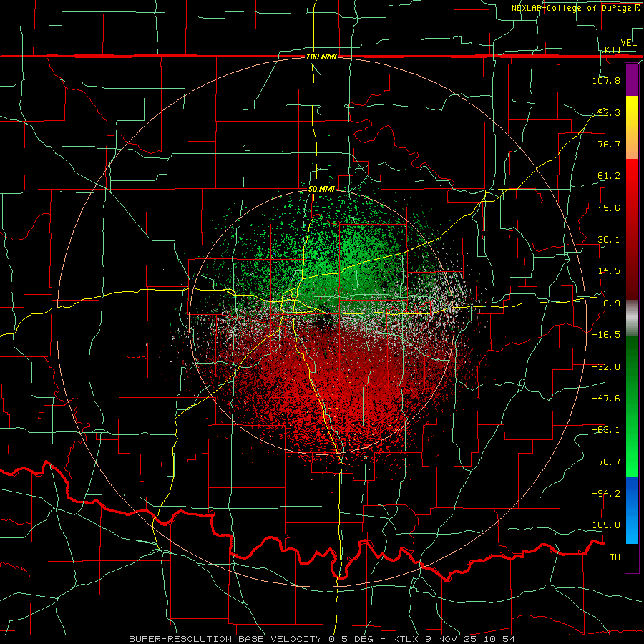The image size is (644, 644).
Task: Click the -32.0 scale value
Action: point(606,367)
